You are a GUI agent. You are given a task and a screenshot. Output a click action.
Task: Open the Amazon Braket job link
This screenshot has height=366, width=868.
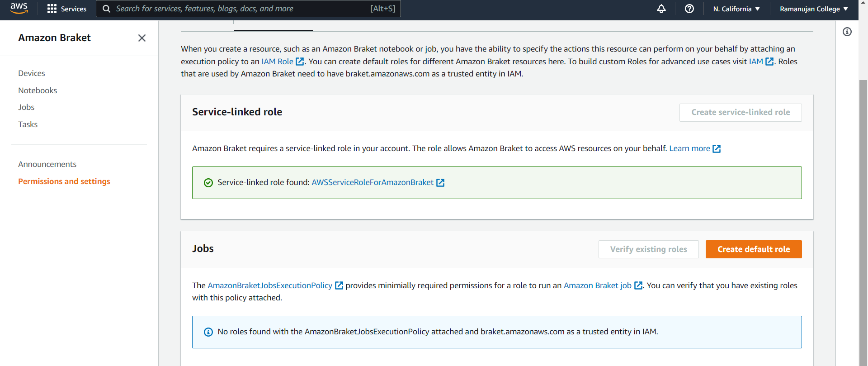597,285
